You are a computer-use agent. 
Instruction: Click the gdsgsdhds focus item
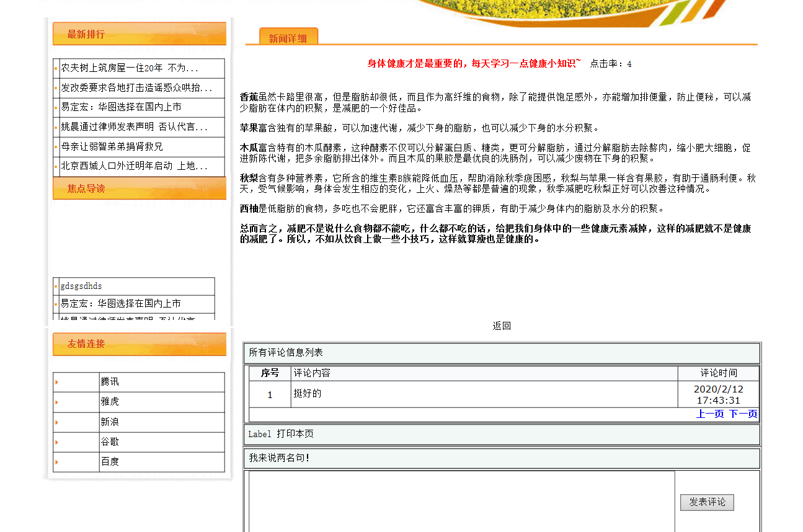tap(81, 286)
